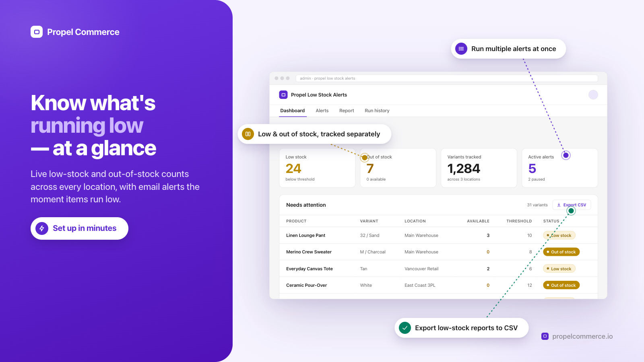Click the Vancouver Retail location cell
This screenshot has width=644, height=362.
click(421, 269)
